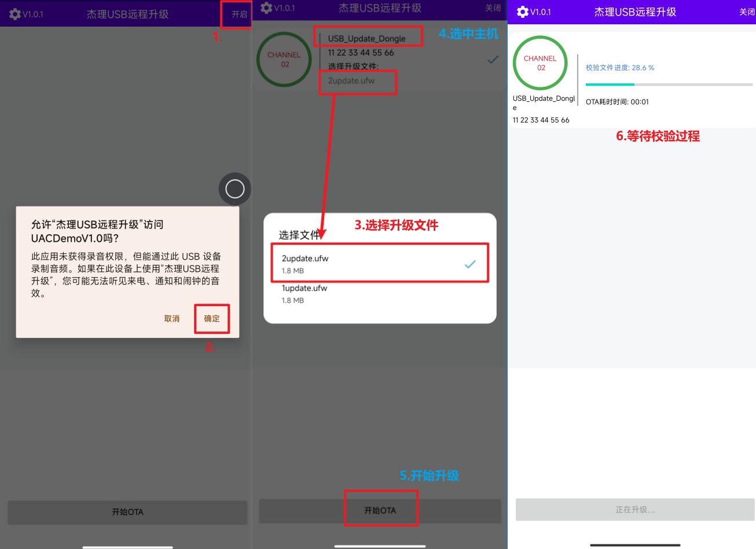
Task: Select 2update.ufw in file chooser
Action: 380,264
